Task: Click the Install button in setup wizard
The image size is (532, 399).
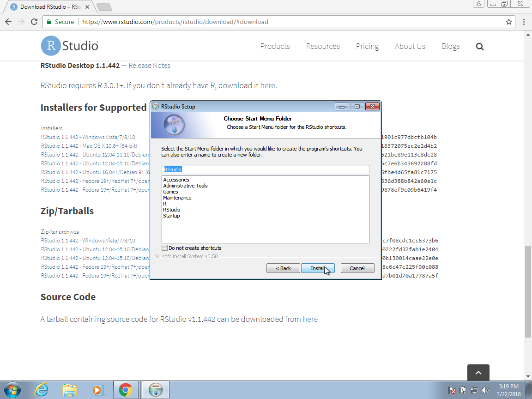Action: (317, 268)
